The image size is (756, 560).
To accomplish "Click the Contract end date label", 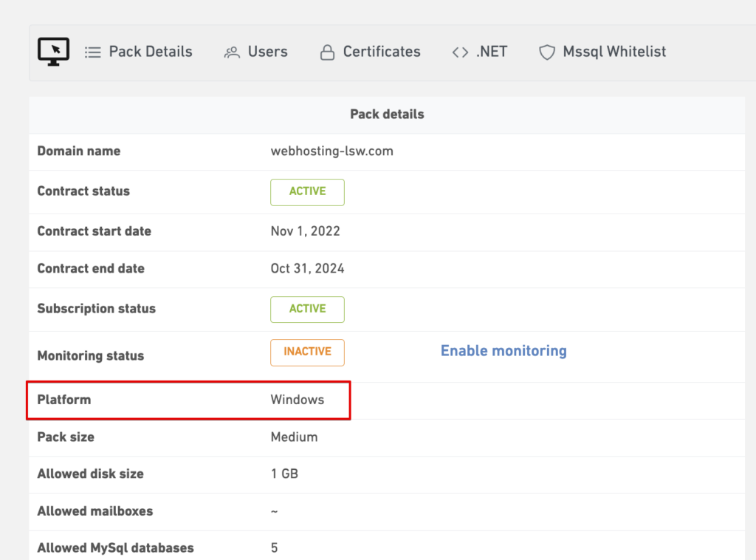I will [x=91, y=268].
